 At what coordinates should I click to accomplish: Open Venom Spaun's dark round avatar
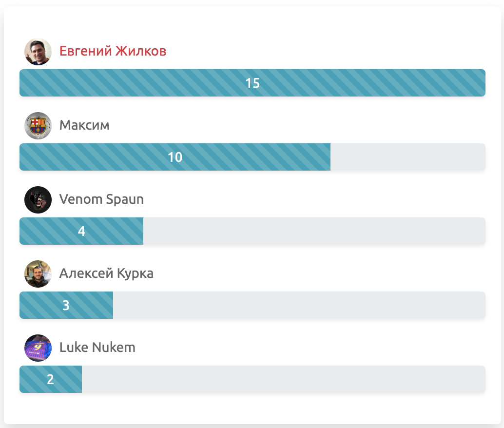tap(38, 200)
